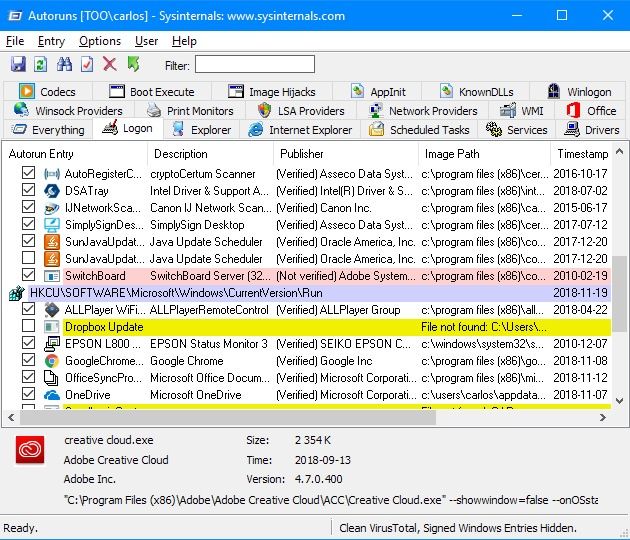The image size is (630, 540).
Task: Switch to the Everything tab
Action: [x=48, y=130]
